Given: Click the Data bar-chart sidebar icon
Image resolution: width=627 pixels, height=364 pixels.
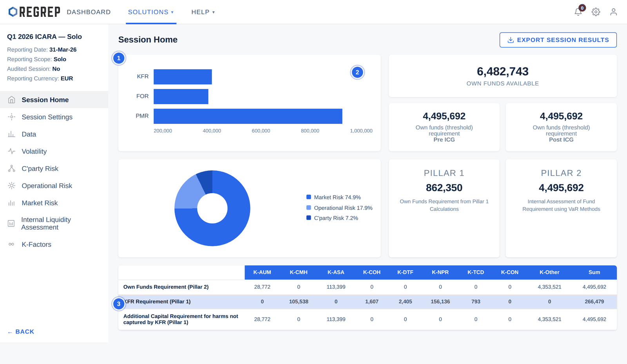Looking at the screenshot, I should [x=12, y=134].
